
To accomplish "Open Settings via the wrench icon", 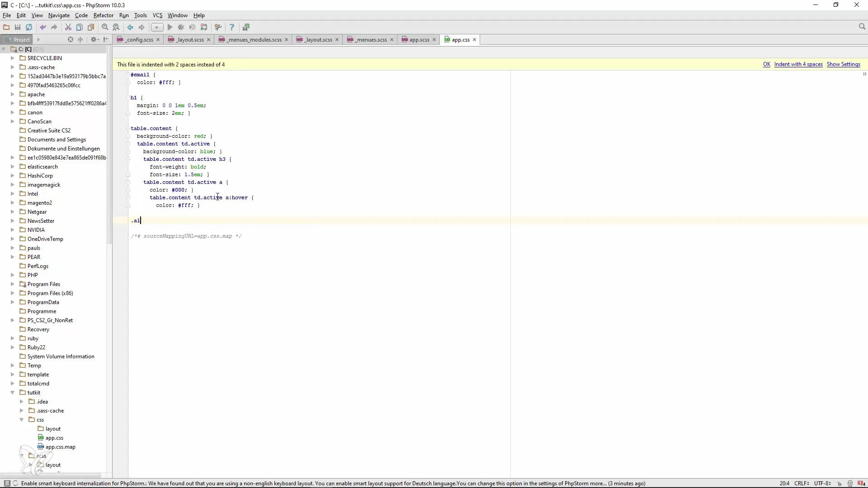I will 218,27.
